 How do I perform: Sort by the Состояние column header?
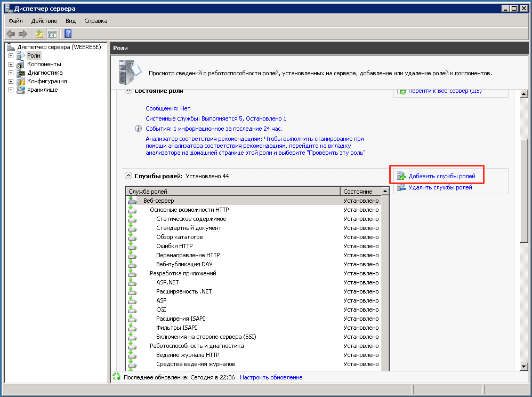click(x=361, y=191)
